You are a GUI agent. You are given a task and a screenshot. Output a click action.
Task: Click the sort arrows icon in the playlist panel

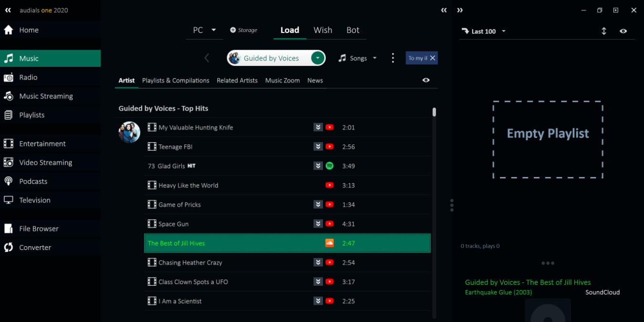(603, 31)
